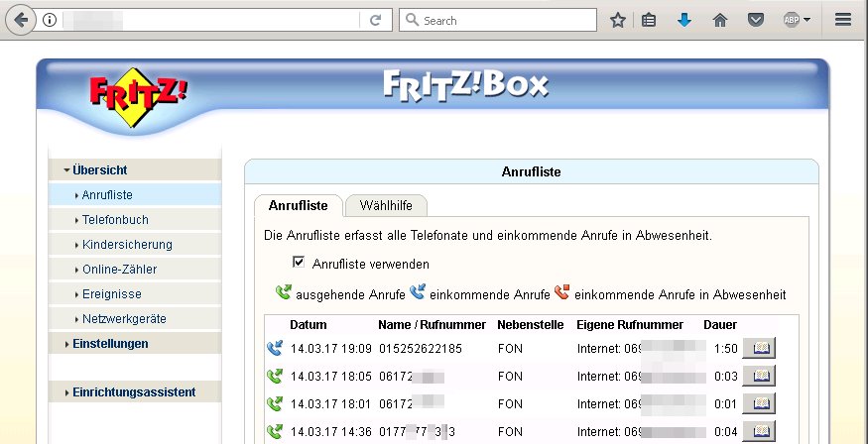Open Online-Zähler in the sidebar
Screen dimensions: 868x444
135,270
